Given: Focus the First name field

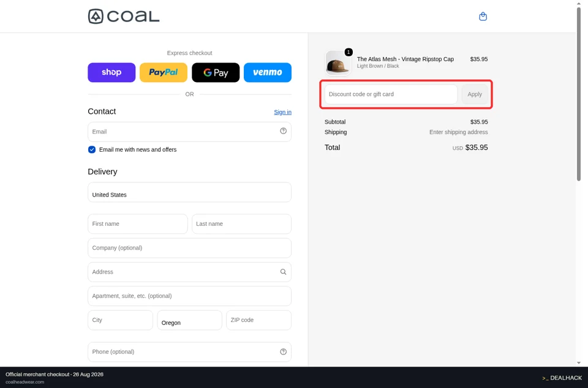Looking at the screenshot, I should click(138, 224).
